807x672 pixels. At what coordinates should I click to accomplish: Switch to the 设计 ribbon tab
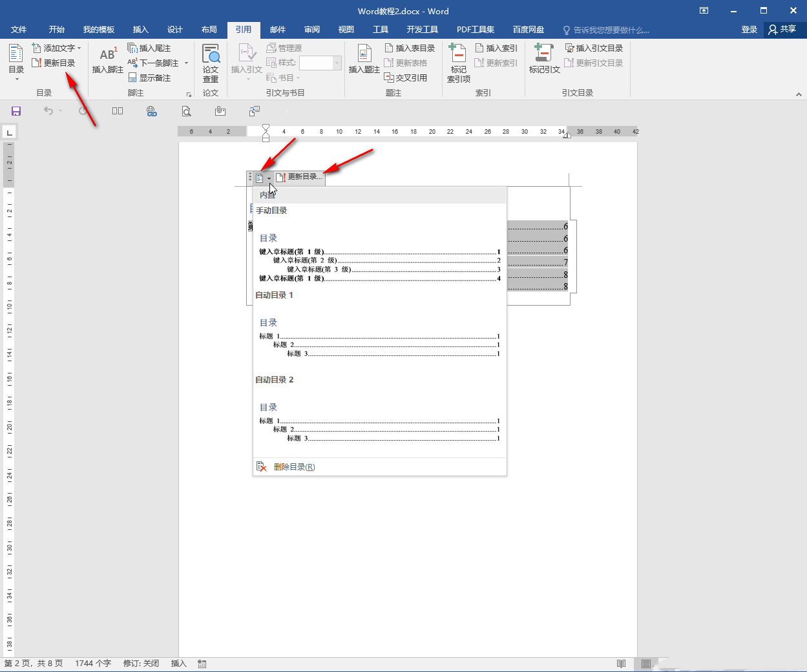pyautogui.click(x=175, y=30)
